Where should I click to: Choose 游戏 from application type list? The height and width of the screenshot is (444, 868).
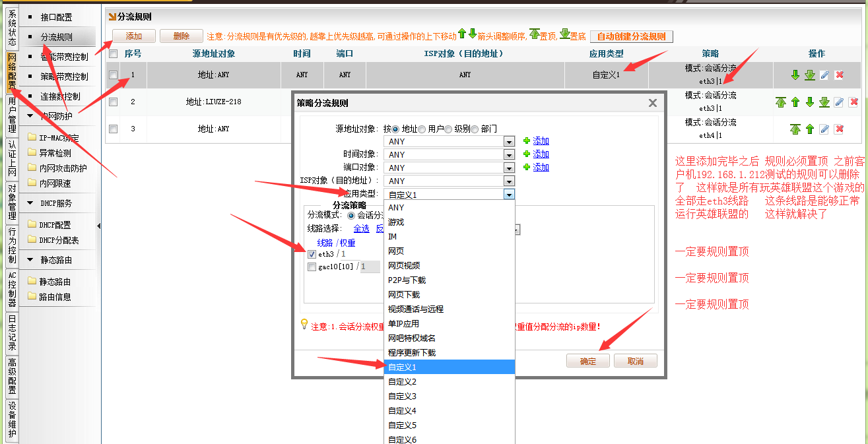coord(396,222)
